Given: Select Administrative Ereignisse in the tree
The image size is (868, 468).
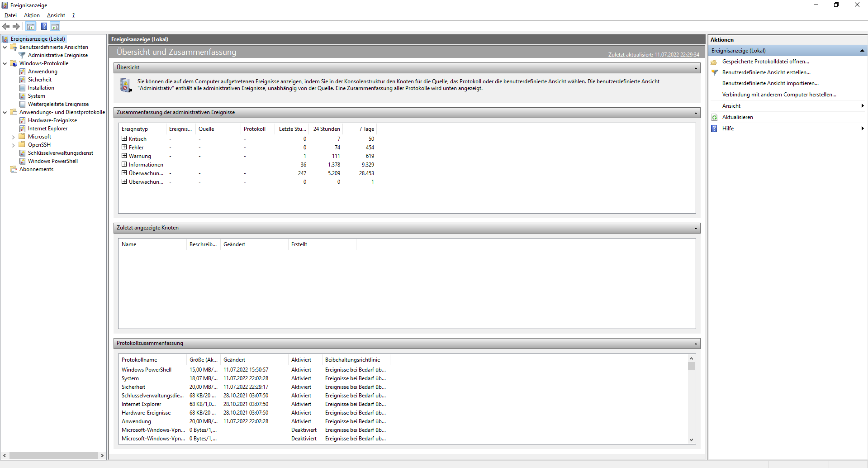Looking at the screenshot, I should [x=58, y=55].
